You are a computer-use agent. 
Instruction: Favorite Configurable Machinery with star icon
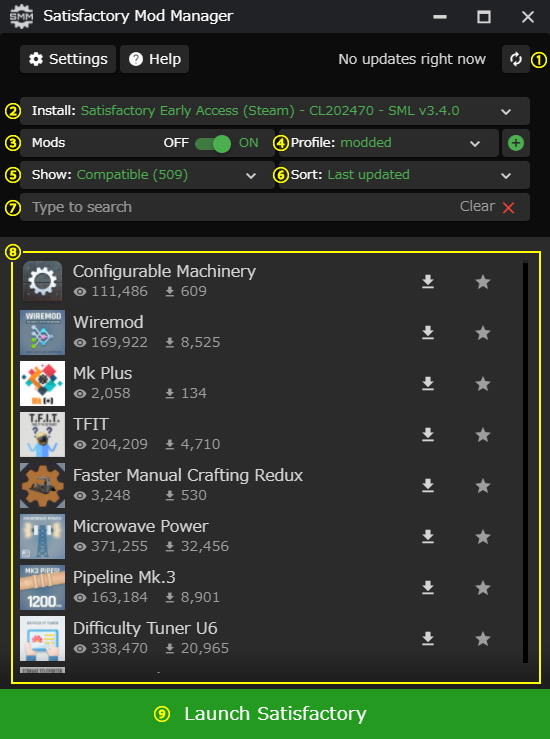pos(483,282)
